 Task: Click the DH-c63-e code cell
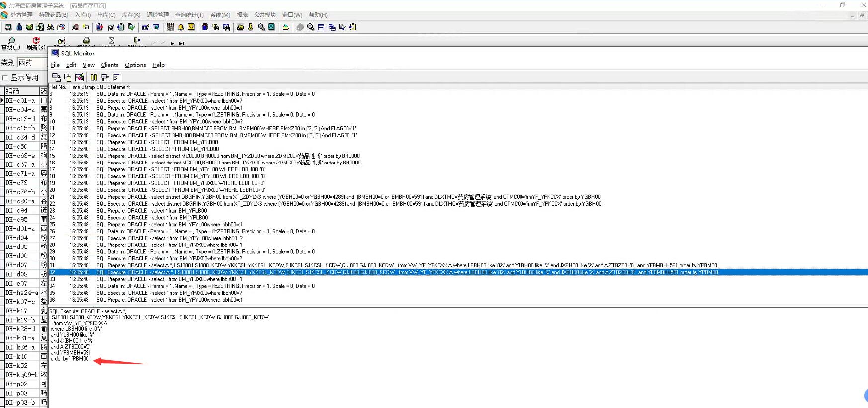coord(22,155)
